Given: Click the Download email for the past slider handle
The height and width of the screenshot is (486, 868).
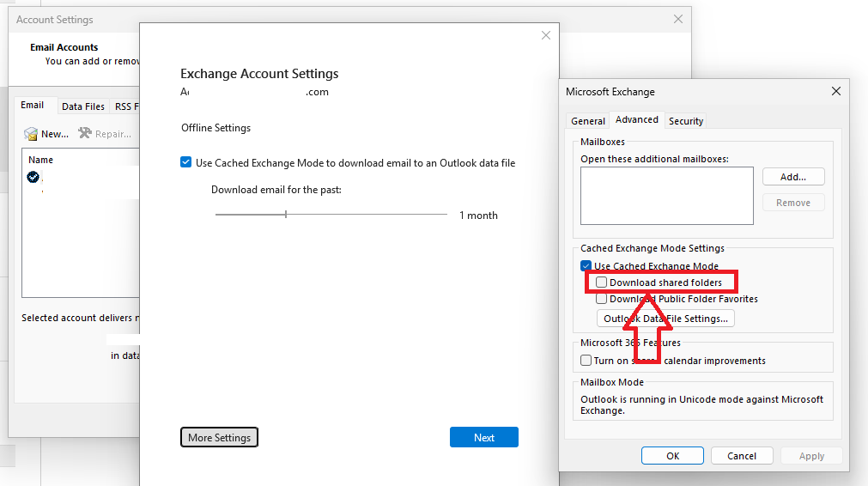Looking at the screenshot, I should (286, 214).
